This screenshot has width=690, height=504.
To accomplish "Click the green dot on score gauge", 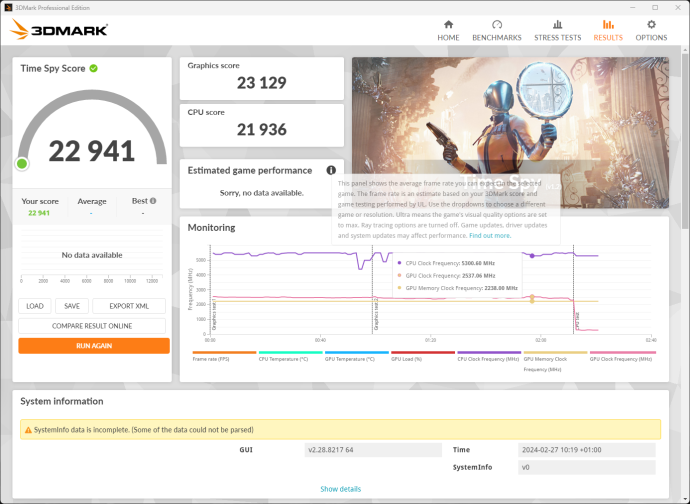I will 22,164.
